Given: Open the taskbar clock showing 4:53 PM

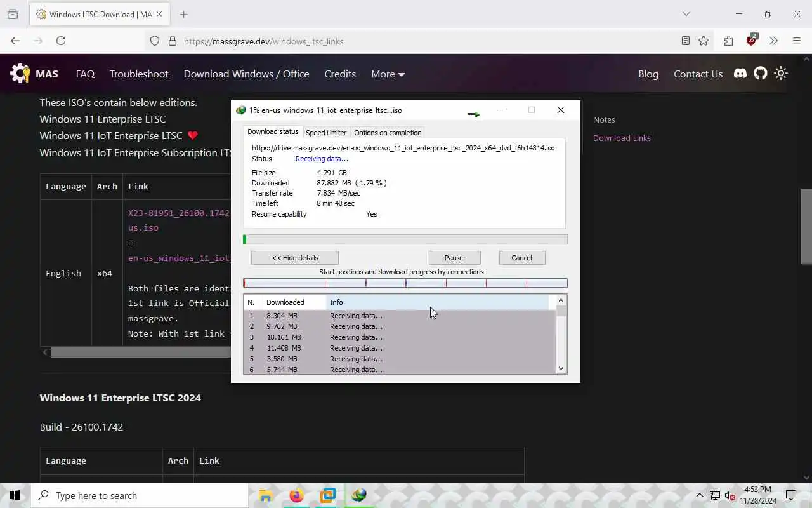Looking at the screenshot, I should 758,495.
